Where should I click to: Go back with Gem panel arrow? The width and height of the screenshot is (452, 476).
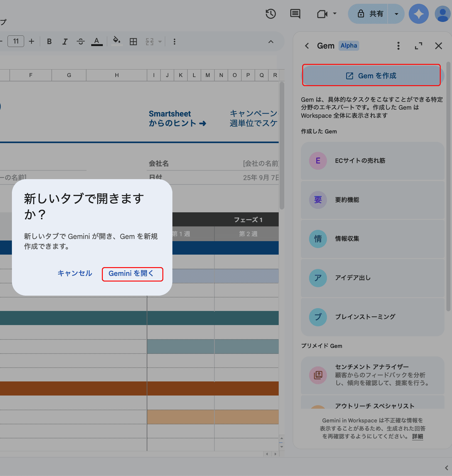(307, 46)
